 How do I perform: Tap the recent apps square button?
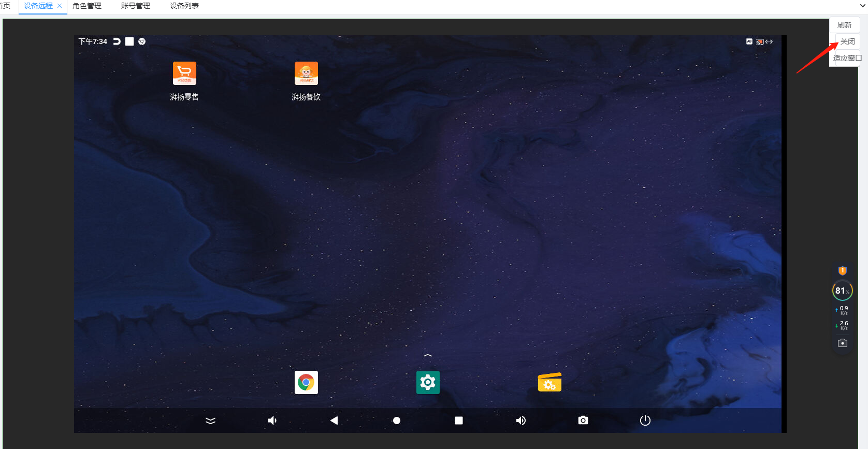pyautogui.click(x=459, y=421)
